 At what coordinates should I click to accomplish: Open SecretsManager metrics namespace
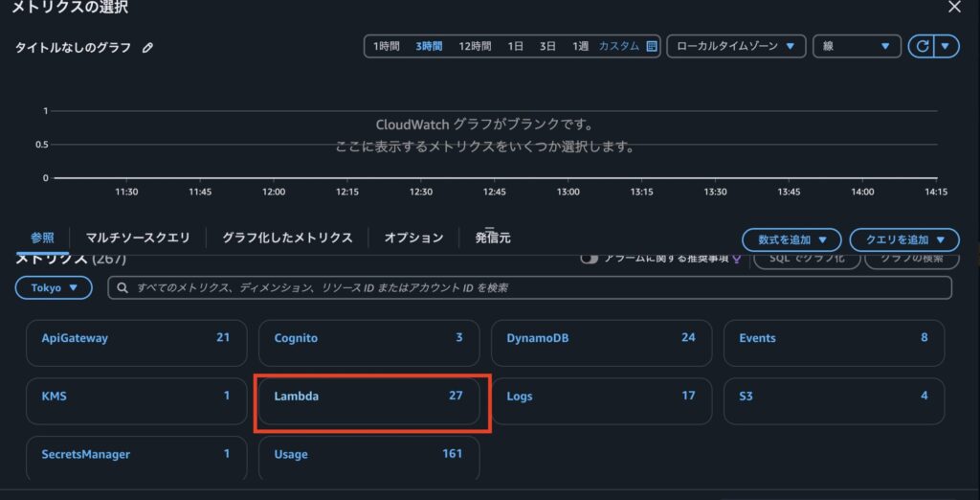tap(136, 458)
